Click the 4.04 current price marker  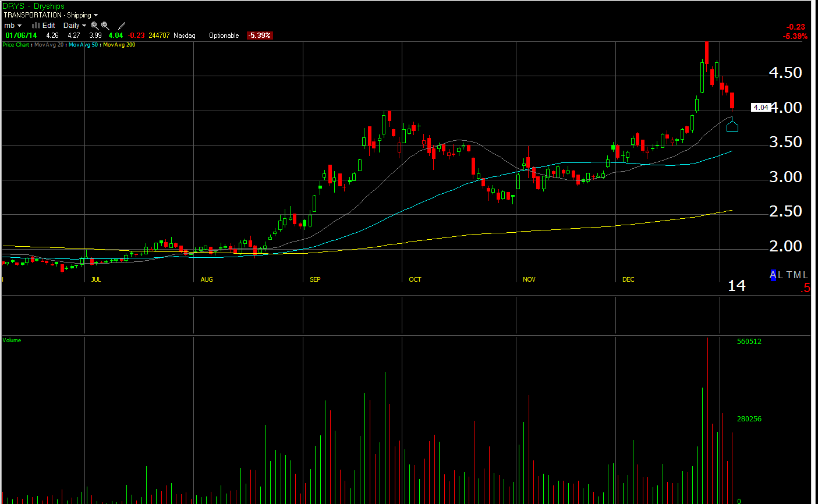click(760, 107)
